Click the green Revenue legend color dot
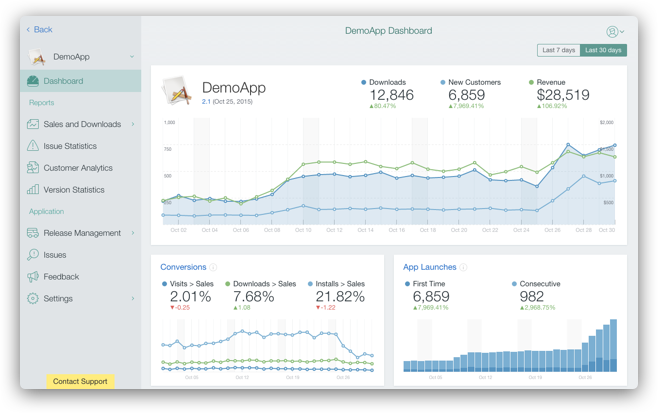The height and width of the screenshot is (413, 658). tap(531, 82)
